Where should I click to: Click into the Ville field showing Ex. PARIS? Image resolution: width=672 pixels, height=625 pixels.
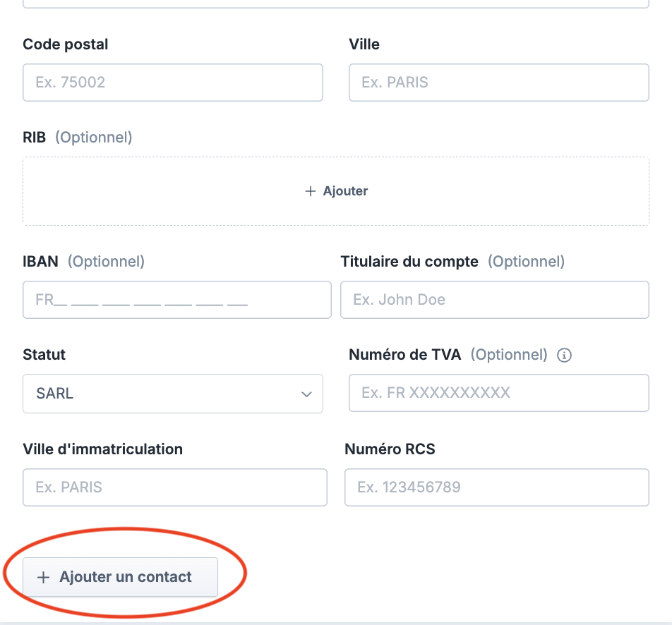(x=498, y=83)
